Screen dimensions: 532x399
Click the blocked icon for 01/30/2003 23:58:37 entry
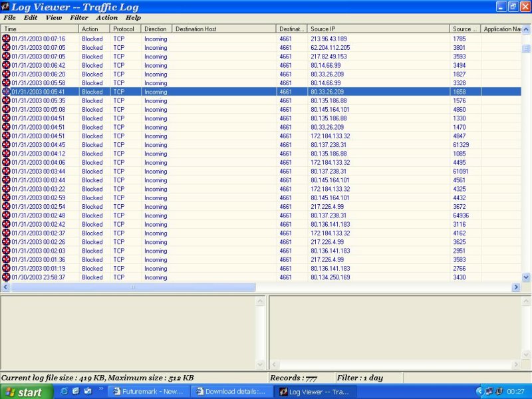tap(6, 277)
